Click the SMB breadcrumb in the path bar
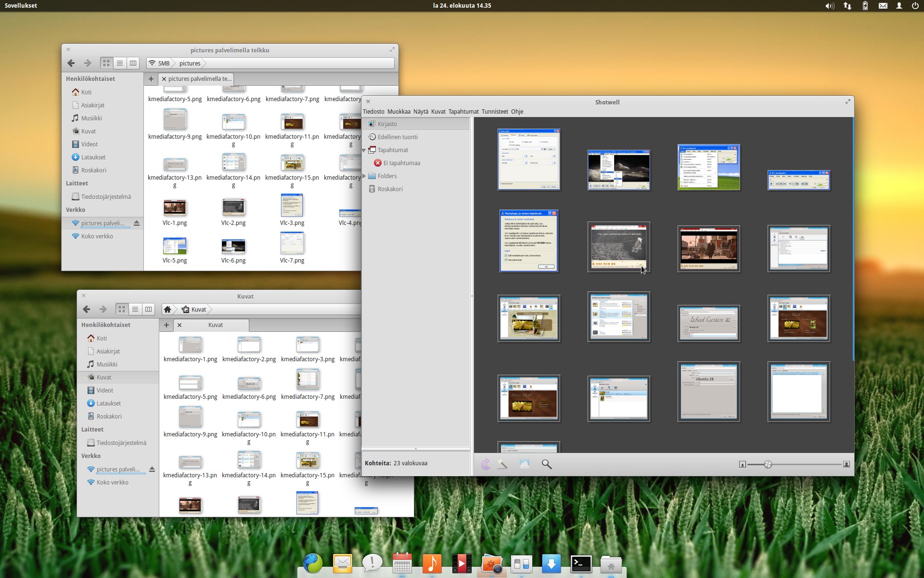924x578 pixels. 159,63
